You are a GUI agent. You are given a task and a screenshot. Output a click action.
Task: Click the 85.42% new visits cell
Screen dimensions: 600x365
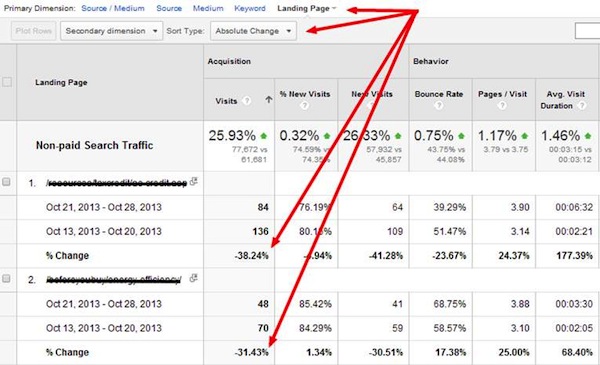point(315,304)
